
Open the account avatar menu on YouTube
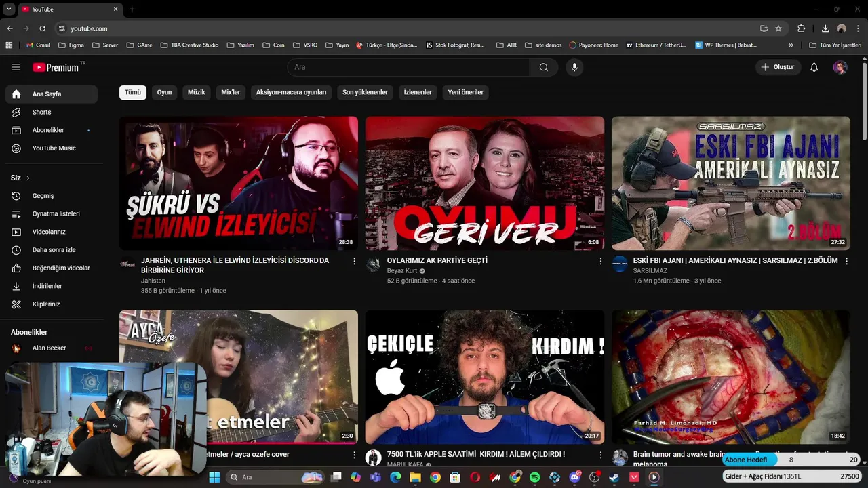pyautogui.click(x=840, y=67)
